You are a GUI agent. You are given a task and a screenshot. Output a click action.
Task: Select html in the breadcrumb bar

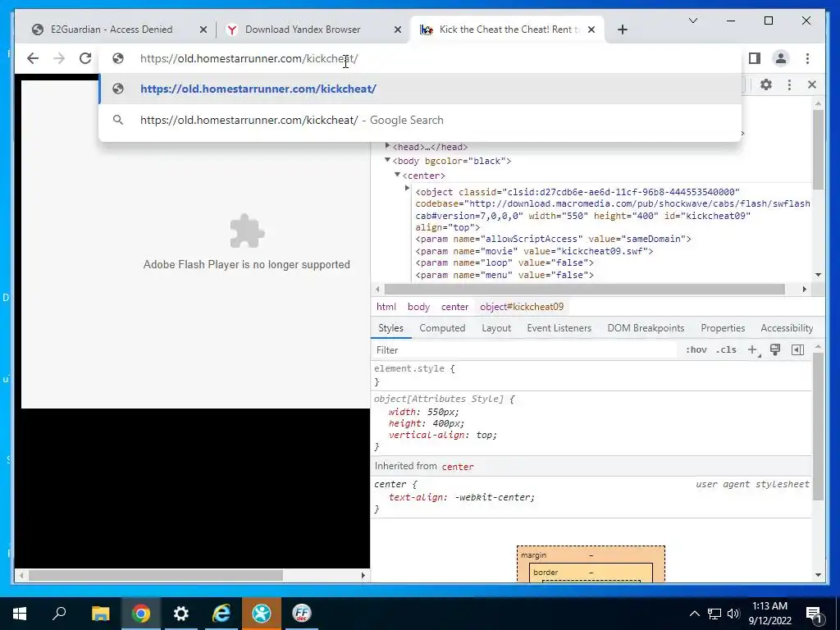point(386,307)
